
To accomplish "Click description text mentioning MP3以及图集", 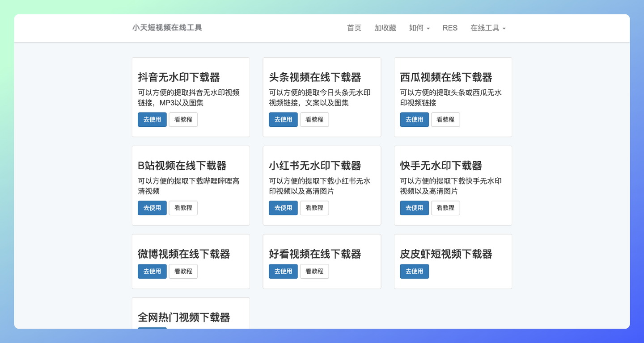I will pyautogui.click(x=189, y=98).
